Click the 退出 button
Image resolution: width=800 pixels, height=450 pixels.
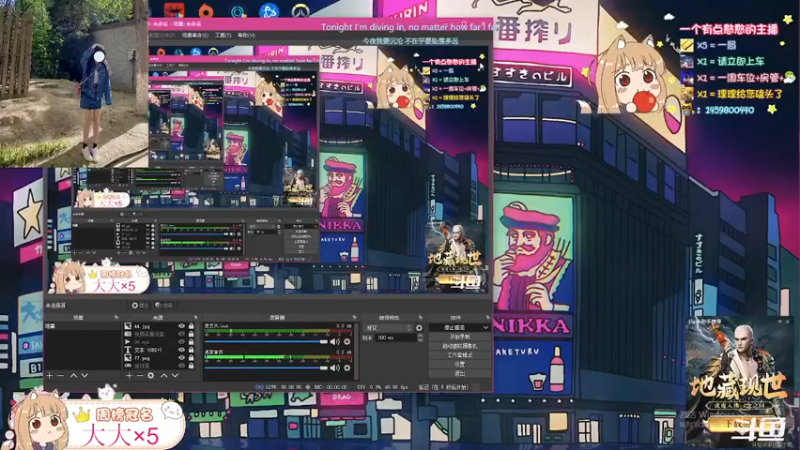pyautogui.click(x=460, y=373)
